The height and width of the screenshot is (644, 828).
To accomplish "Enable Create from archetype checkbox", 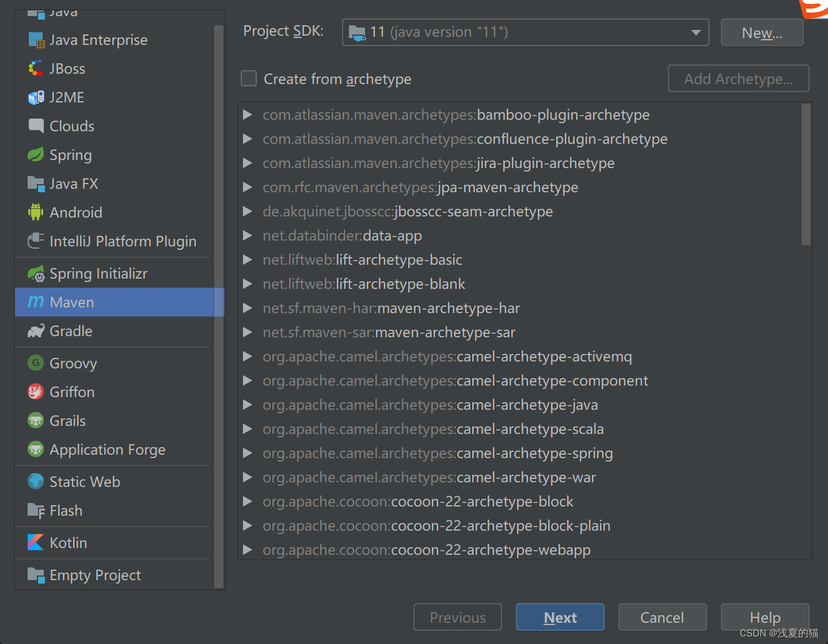I will pos(249,78).
